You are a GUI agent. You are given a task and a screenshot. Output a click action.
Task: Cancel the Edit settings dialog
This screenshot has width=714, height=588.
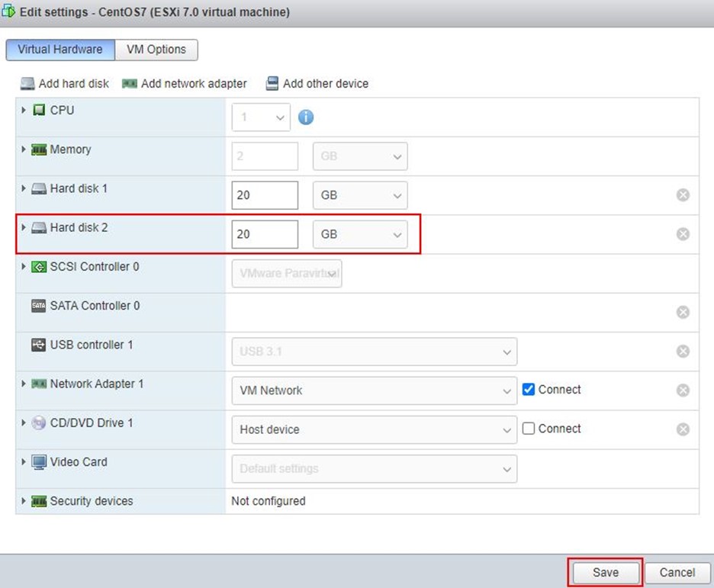tap(677, 573)
